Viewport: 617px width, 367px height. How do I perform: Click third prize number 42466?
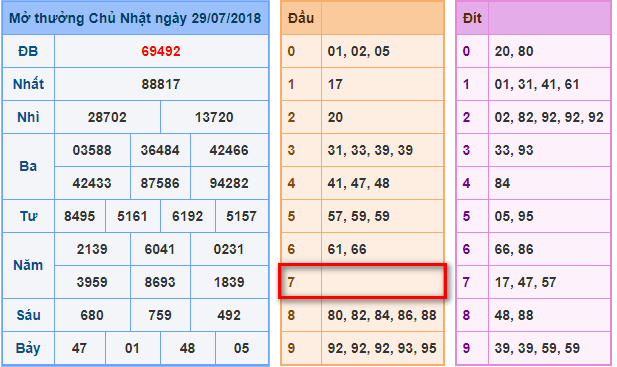click(x=229, y=150)
